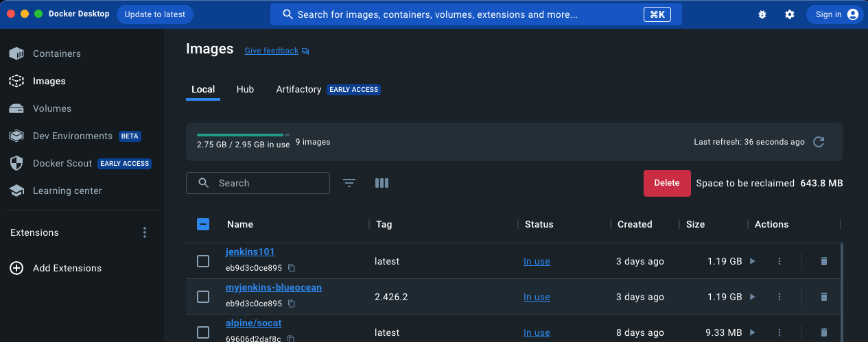Open the Containers section icon
The height and width of the screenshot is (342, 868).
click(x=16, y=53)
